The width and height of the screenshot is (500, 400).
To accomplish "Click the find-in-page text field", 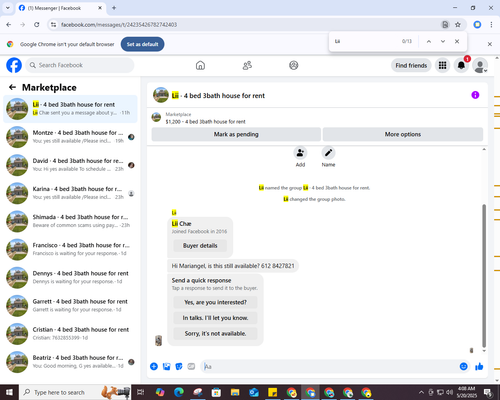I will pyautogui.click(x=365, y=41).
